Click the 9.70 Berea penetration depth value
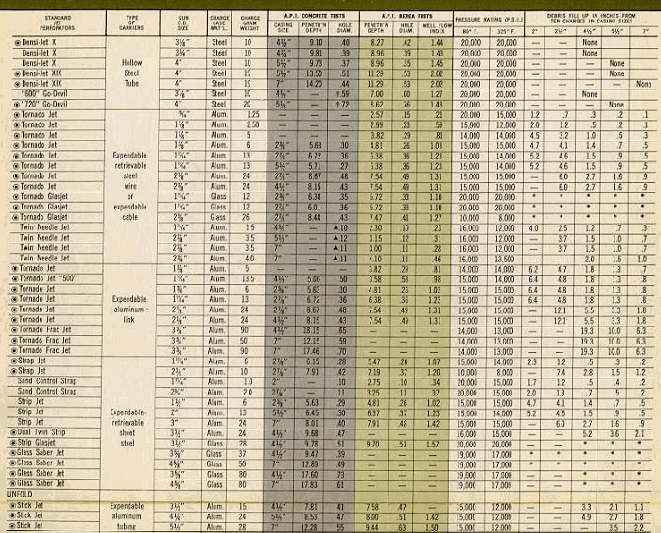Screen dimensions: 661x533 [373, 444]
